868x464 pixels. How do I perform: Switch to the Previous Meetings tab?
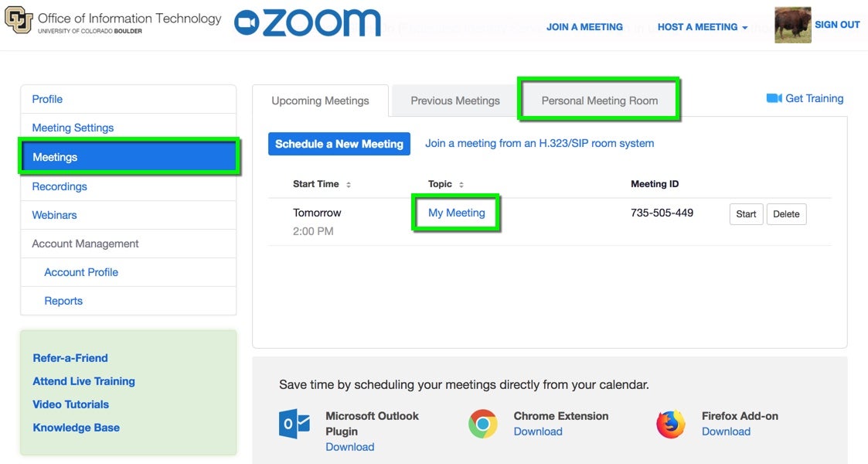click(454, 101)
